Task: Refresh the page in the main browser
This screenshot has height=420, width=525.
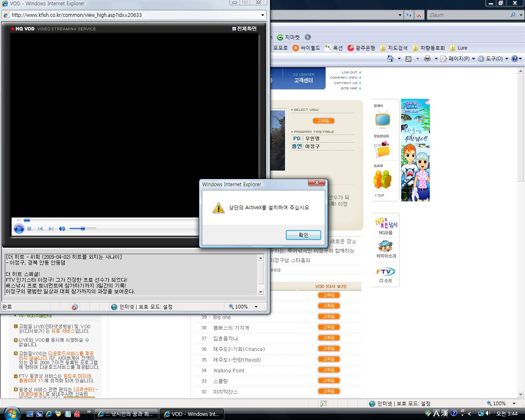Action: point(409,15)
